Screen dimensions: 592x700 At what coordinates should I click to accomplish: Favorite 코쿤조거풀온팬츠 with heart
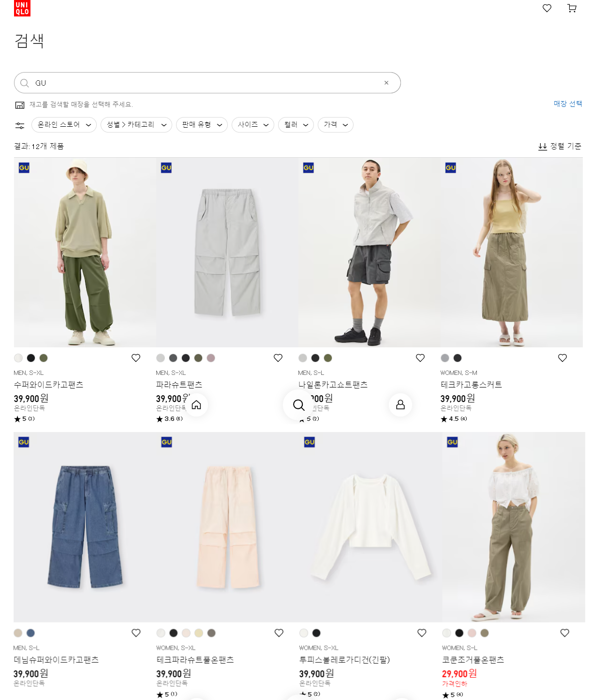coord(565,633)
